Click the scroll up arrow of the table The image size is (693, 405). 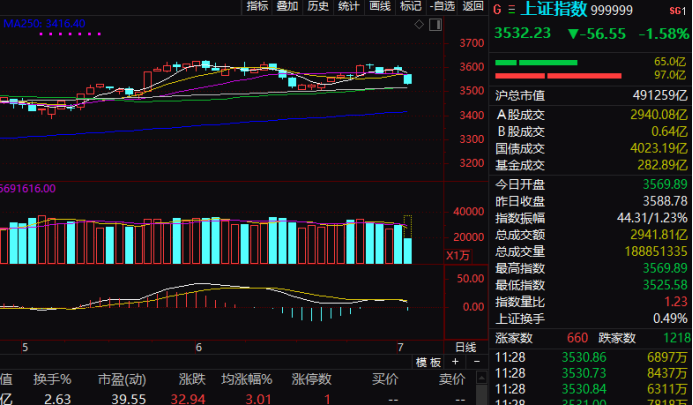[x=482, y=378]
